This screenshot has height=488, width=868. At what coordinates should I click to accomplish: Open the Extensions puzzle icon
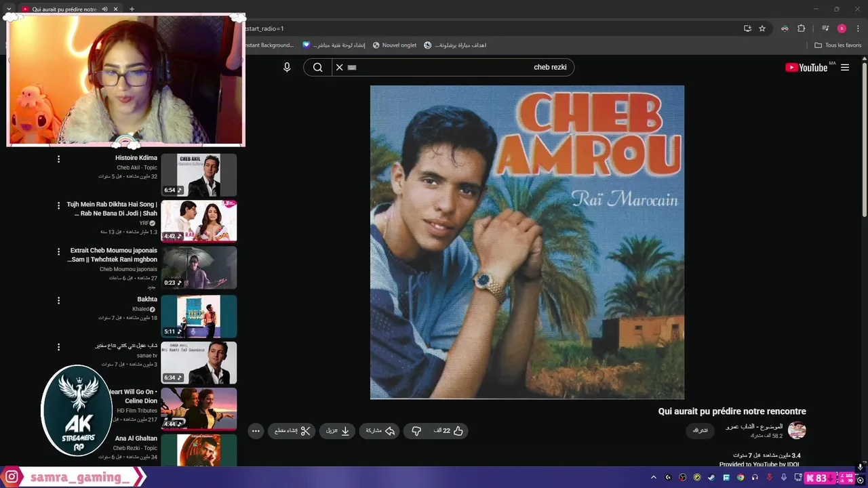[802, 28]
